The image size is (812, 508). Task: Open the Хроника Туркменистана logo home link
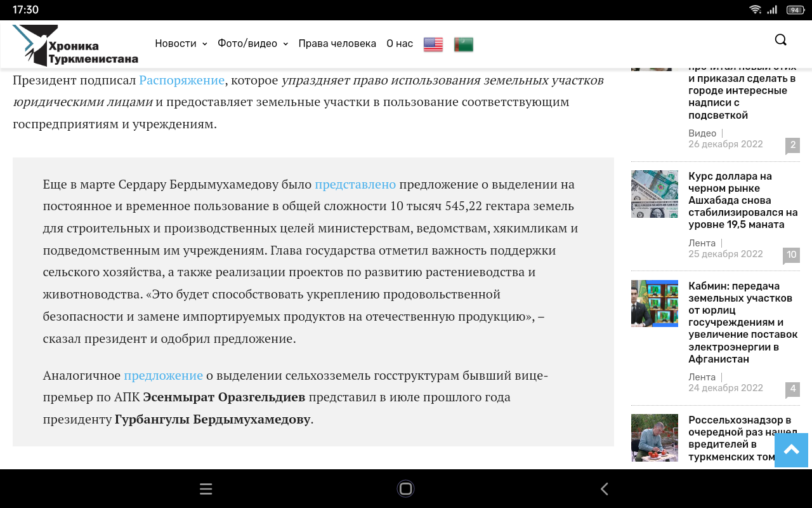click(75, 45)
